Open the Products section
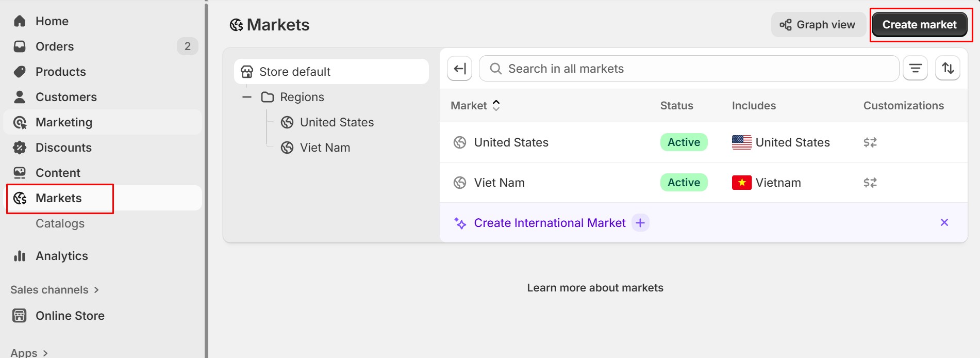 (60, 72)
